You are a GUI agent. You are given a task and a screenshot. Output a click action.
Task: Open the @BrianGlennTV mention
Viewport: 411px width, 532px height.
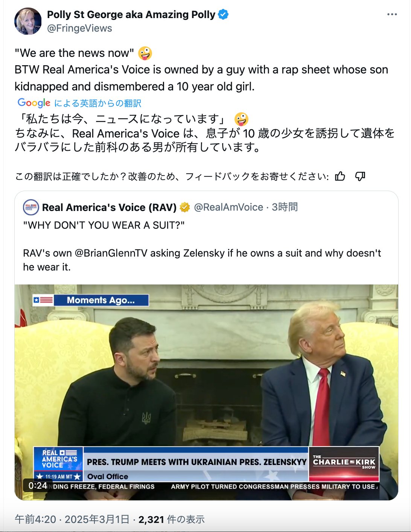(x=111, y=253)
